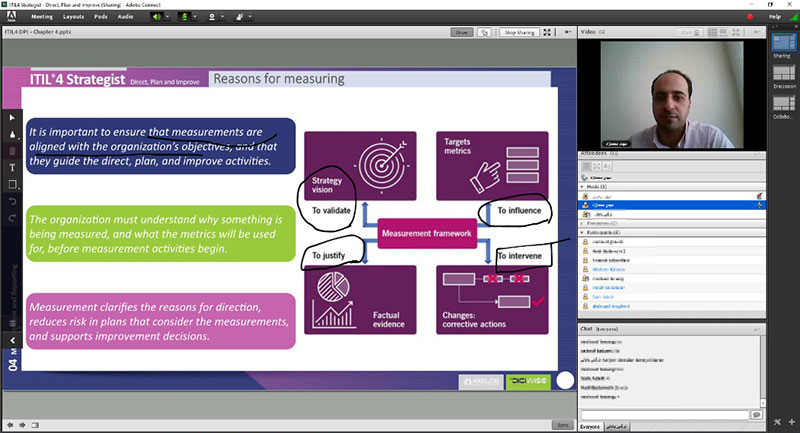This screenshot has width=800, height=433.
Task: Switch to Everyone chat tab
Action: pyautogui.click(x=590, y=426)
